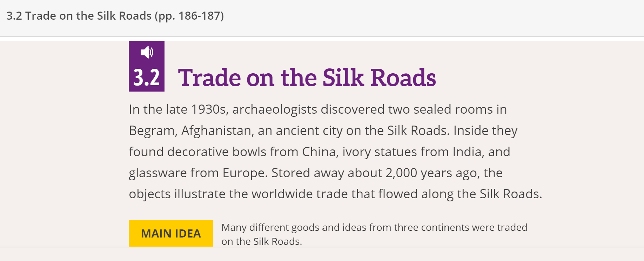Click the word "Begram" in the paragraph
The image size is (644, 261).
[152, 131]
